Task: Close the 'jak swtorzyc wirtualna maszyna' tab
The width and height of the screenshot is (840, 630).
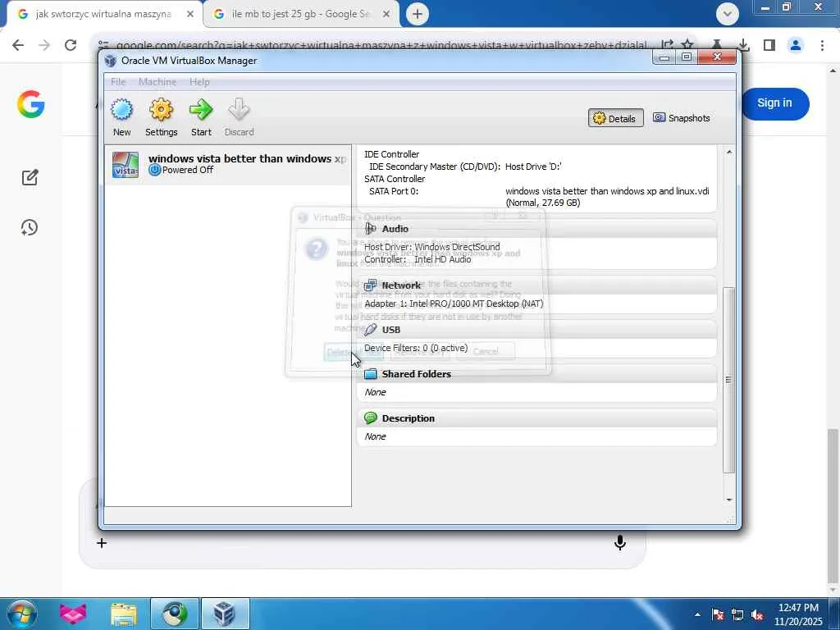Action: [x=190, y=15]
